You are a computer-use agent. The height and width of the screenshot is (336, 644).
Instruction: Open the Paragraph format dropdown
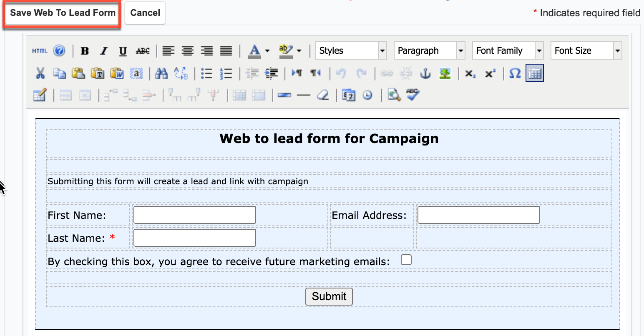click(x=430, y=50)
